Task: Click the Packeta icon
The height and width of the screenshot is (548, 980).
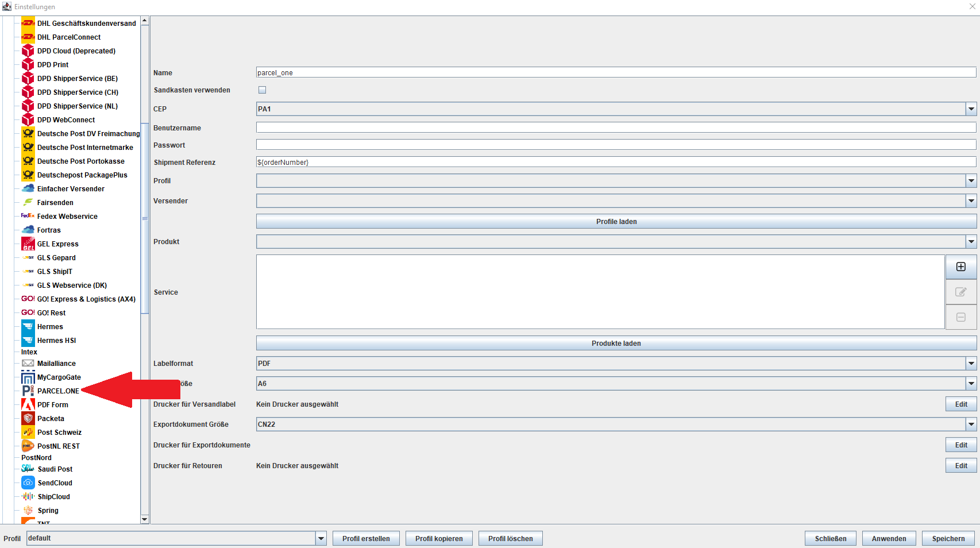Action: pyautogui.click(x=28, y=418)
